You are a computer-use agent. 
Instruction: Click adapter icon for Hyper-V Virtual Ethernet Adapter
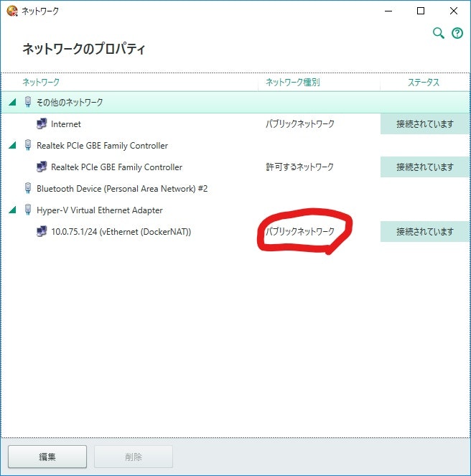pyautogui.click(x=27, y=210)
